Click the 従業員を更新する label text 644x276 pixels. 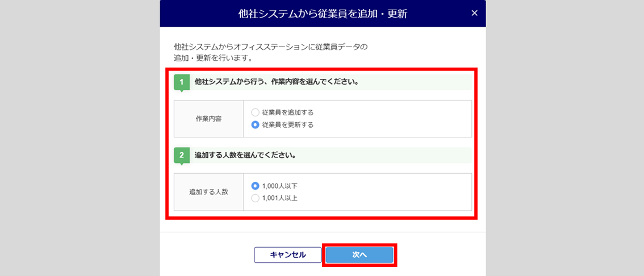pyautogui.click(x=287, y=125)
